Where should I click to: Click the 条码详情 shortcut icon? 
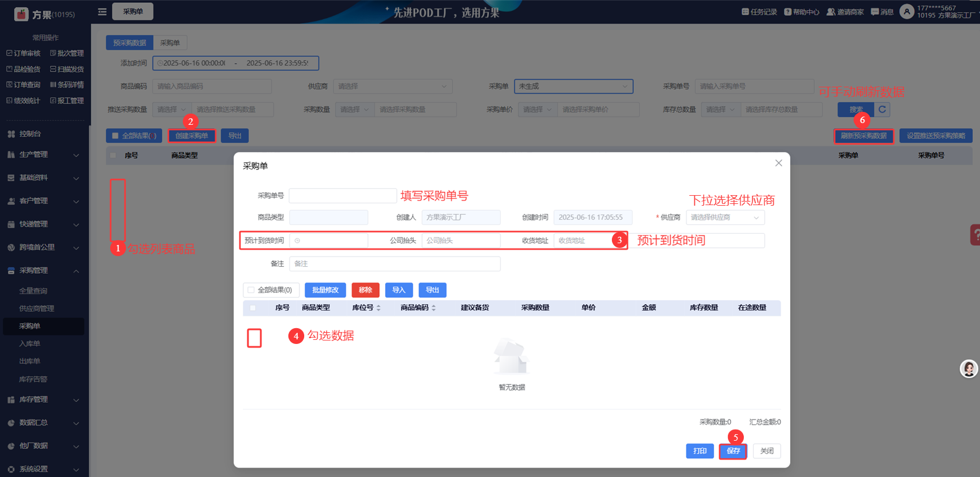point(53,85)
